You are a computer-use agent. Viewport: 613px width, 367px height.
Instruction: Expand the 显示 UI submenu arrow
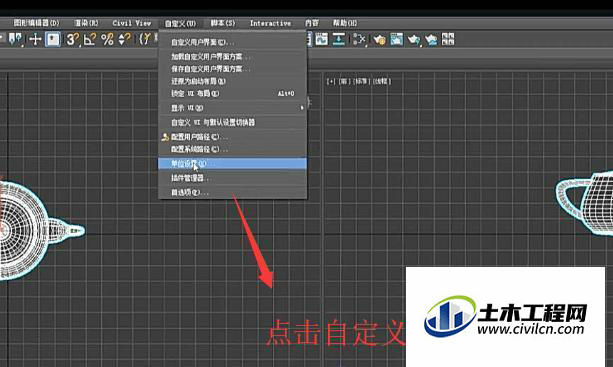pos(302,108)
